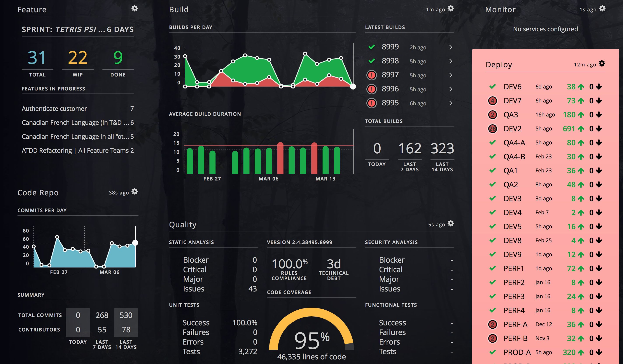This screenshot has height=364, width=623.
Task: Expand build 8995 details chevron
Action: coord(450,103)
